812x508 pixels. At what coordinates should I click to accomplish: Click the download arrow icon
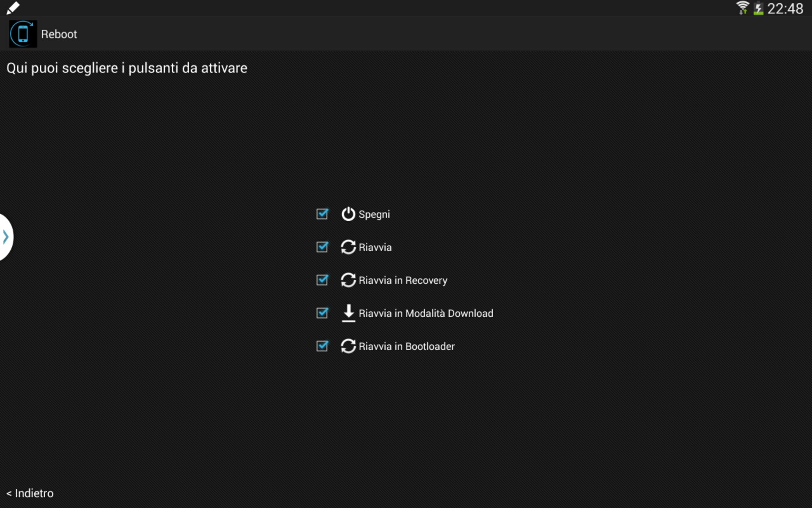[x=348, y=313]
